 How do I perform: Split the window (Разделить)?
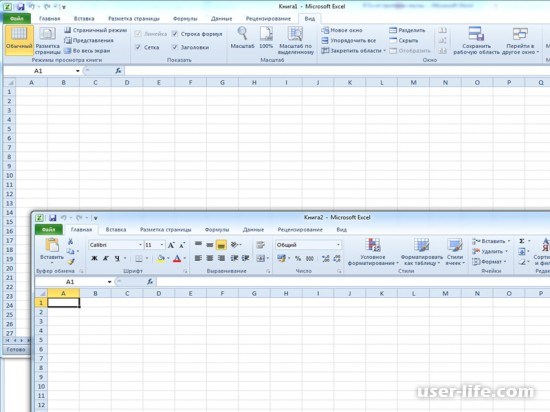pyautogui.click(x=407, y=30)
